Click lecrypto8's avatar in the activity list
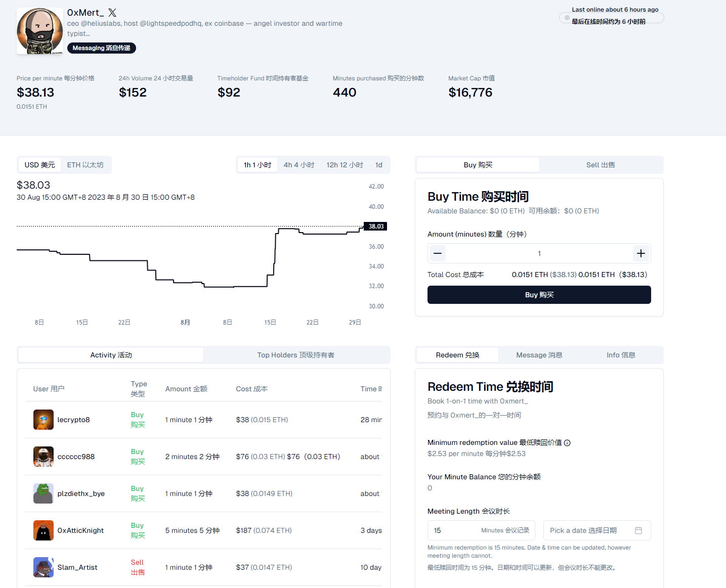 44,420
